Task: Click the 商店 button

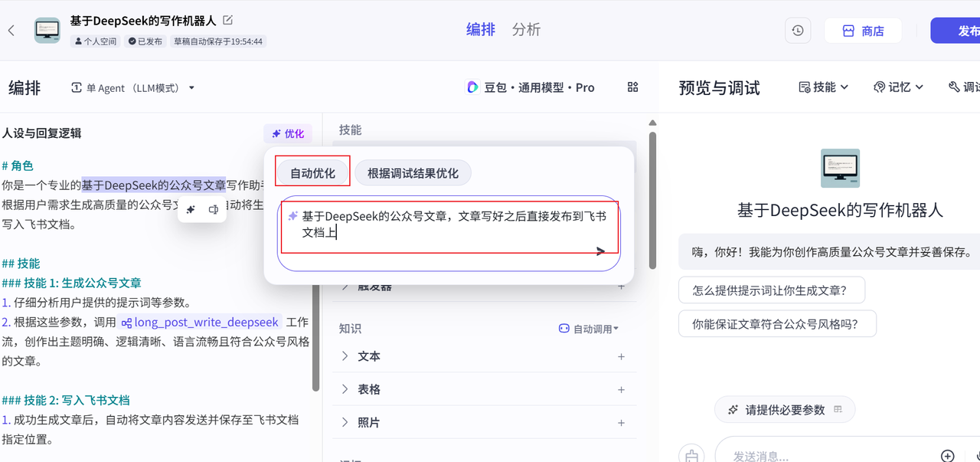Action: 863,31
